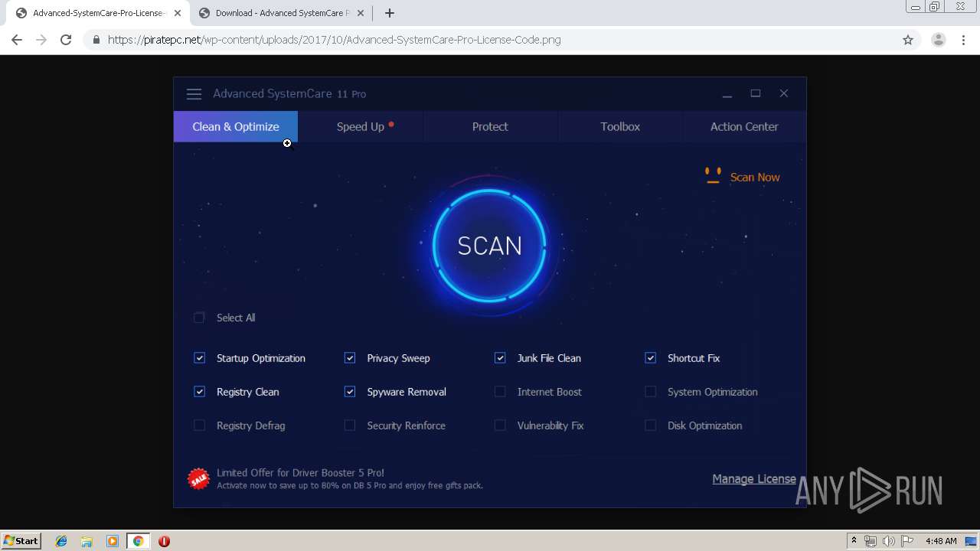Viewport: 980px width, 551px height.
Task: Click the red SALE badge icon
Action: (x=198, y=479)
